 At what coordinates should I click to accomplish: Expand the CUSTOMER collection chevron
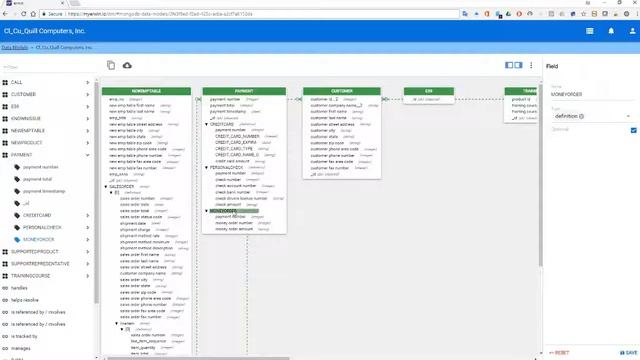click(87, 94)
